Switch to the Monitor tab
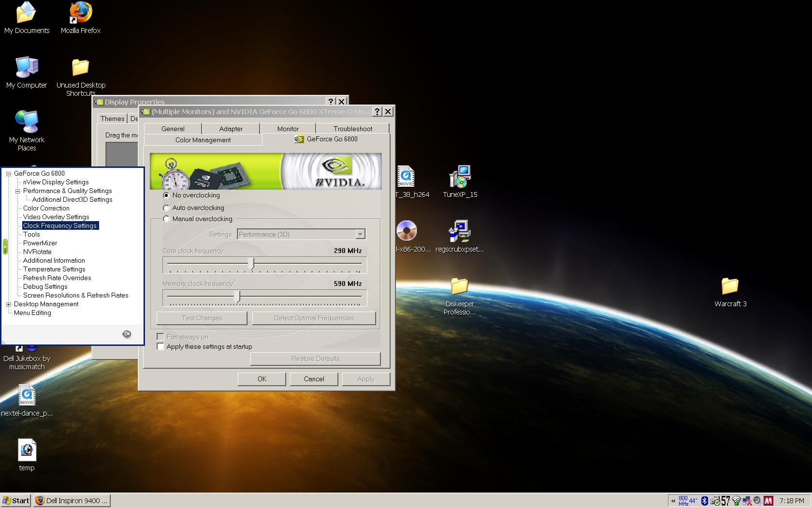This screenshot has height=508, width=812. pyautogui.click(x=288, y=129)
